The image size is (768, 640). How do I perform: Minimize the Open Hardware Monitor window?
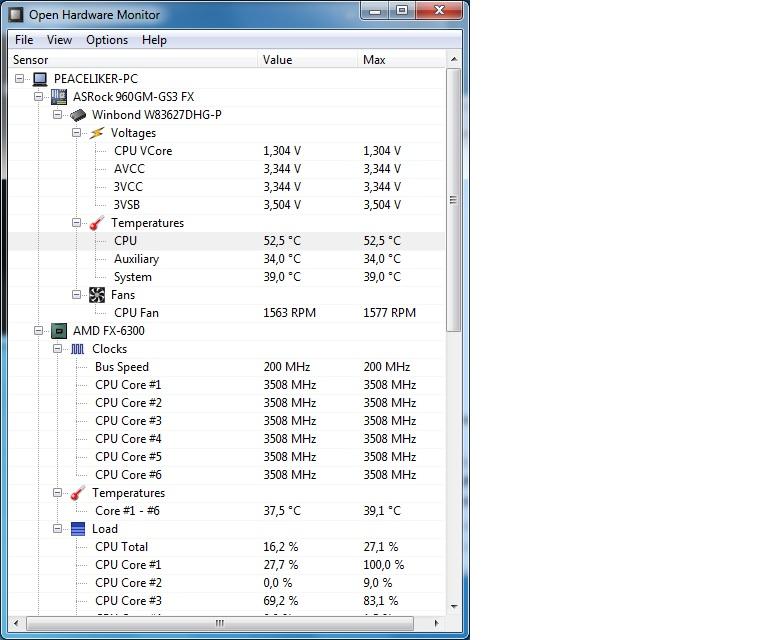point(375,11)
